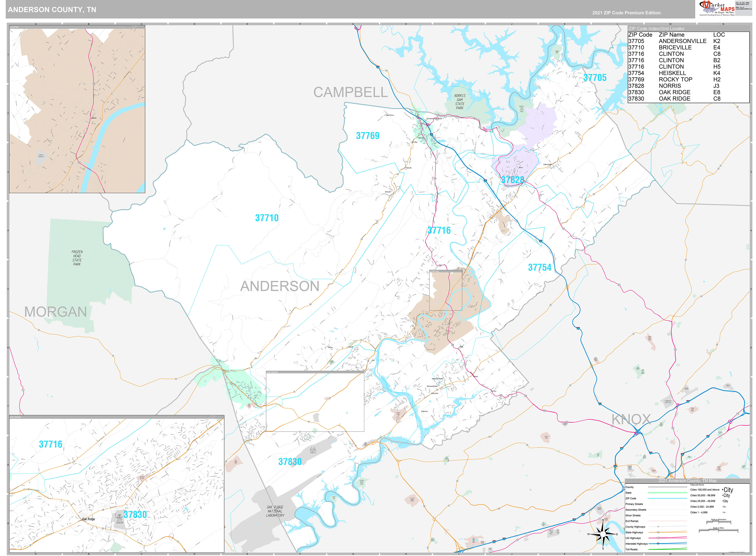Click the FROZEN HEAD STATE PARK label
This screenshot has height=556, width=756.
tap(77, 258)
